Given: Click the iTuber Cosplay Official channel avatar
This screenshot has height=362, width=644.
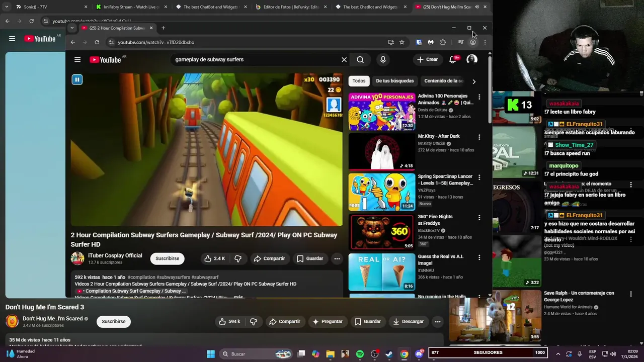Looking at the screenshot, I should pos(77,258).
